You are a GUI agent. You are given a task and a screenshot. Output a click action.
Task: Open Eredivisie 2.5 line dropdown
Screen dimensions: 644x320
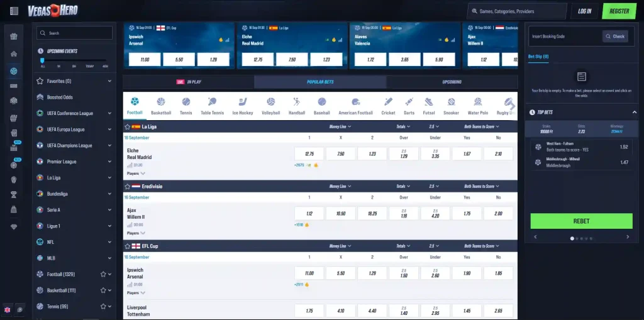(434, 186)
